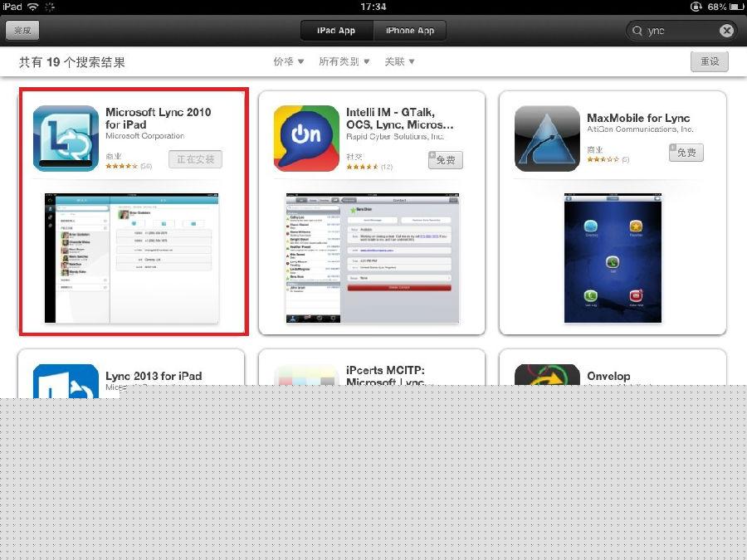
Task: Open the iPcerts MCITP title
Action: 386,376
